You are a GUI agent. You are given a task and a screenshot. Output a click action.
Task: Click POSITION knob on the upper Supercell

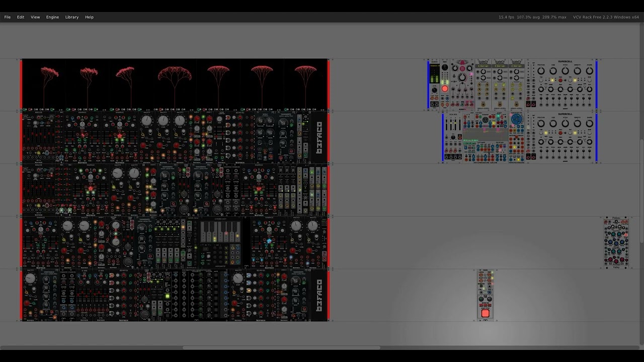[x=541, y=71]
